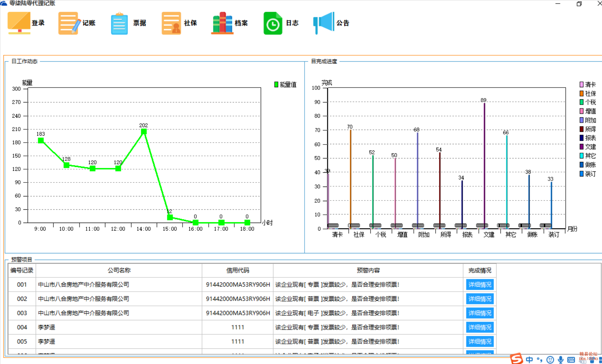Click the 记账 toolbar label
Viewport: 602px width, 364px height.
89,23
